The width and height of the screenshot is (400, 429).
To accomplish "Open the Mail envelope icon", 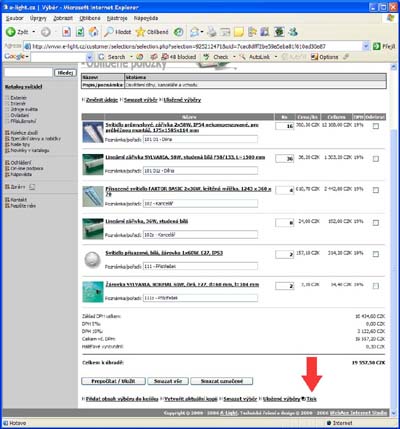I will click(x=195, y=32).
